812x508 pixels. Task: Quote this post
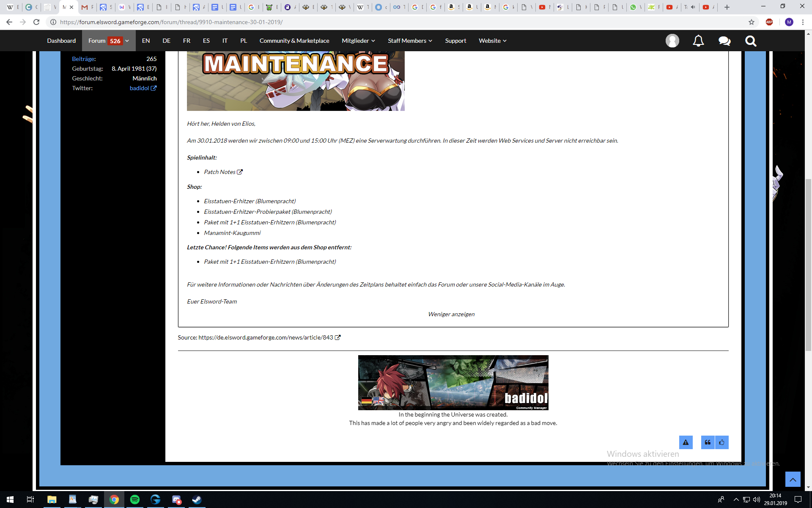point(708,442)
